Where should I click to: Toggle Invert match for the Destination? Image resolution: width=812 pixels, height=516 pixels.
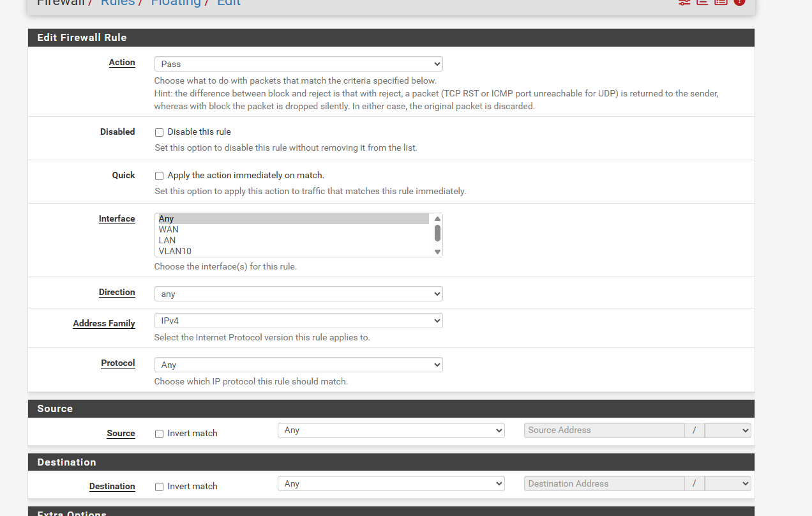point(159,487)
